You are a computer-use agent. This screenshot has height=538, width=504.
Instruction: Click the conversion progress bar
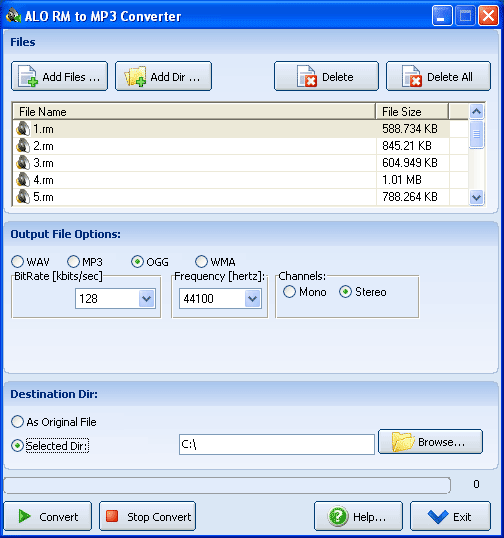pyautogui.click(x=227, y=485)
